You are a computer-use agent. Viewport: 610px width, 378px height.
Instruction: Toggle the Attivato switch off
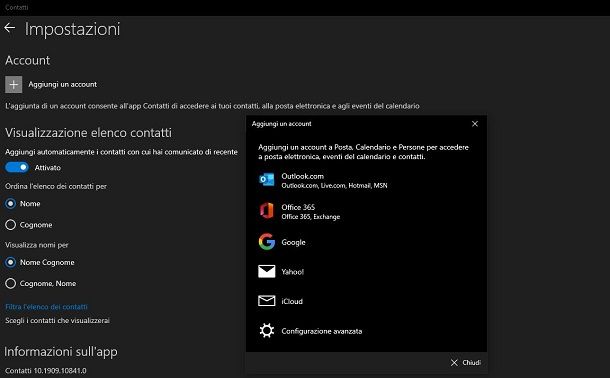pos(17,167)
